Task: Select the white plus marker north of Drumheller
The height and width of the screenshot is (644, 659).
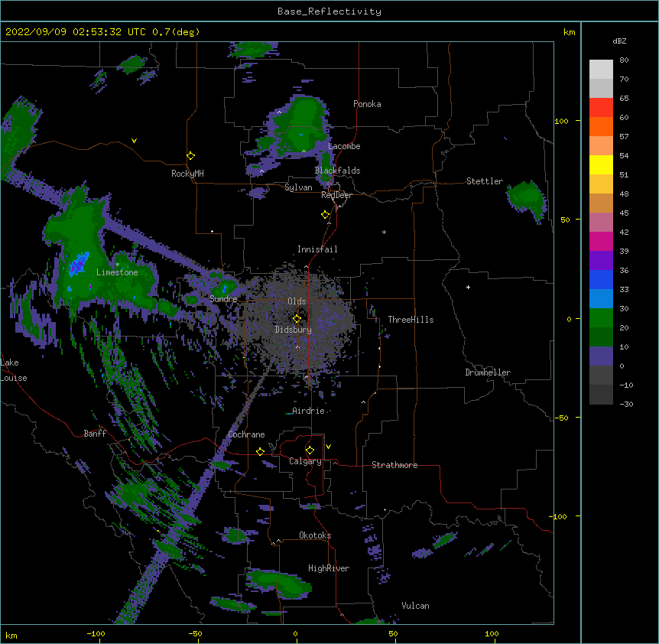Action: [468, 287]
